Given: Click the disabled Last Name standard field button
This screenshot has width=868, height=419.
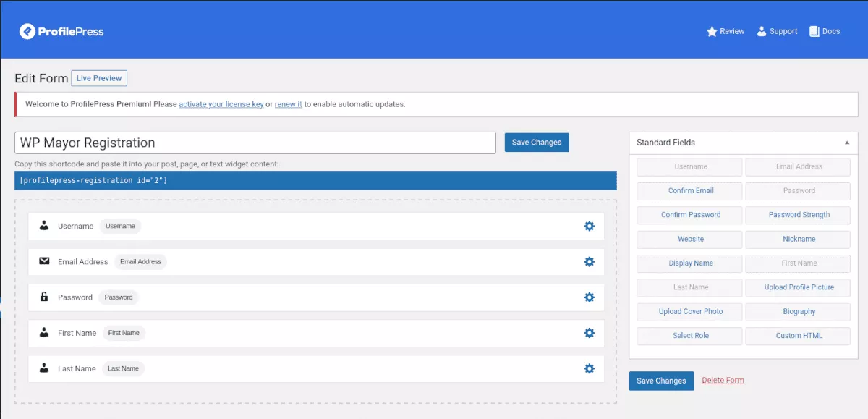Looking at the screenshot, I should tap(691, 287).
